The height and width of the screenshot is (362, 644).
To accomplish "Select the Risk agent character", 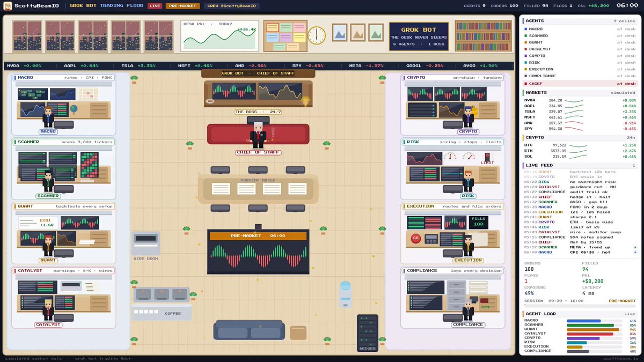I will (x=468, y=181).
